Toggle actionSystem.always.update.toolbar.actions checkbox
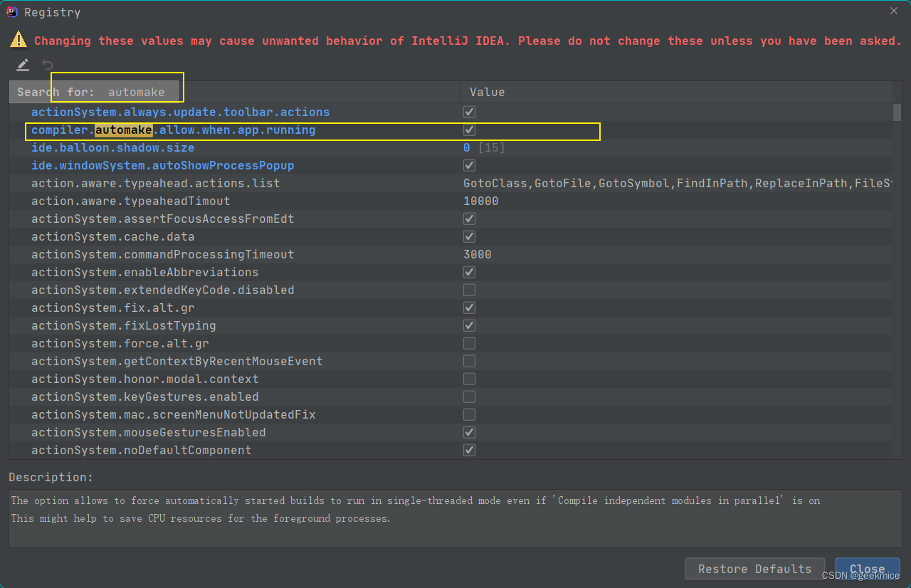 (x=469, y=112)
